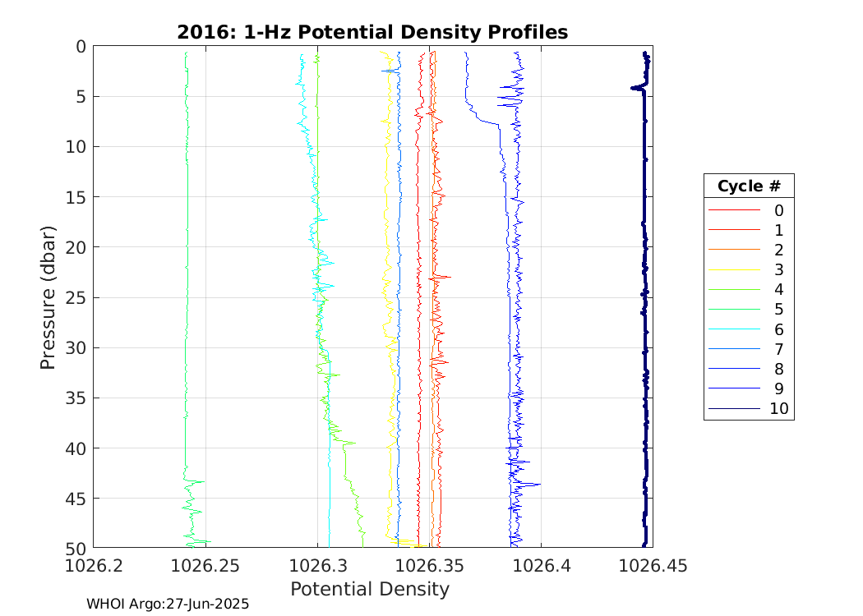863x616 pixels.
Task: Select the 'Cycle #' legend header
Action: pos(749,186)
